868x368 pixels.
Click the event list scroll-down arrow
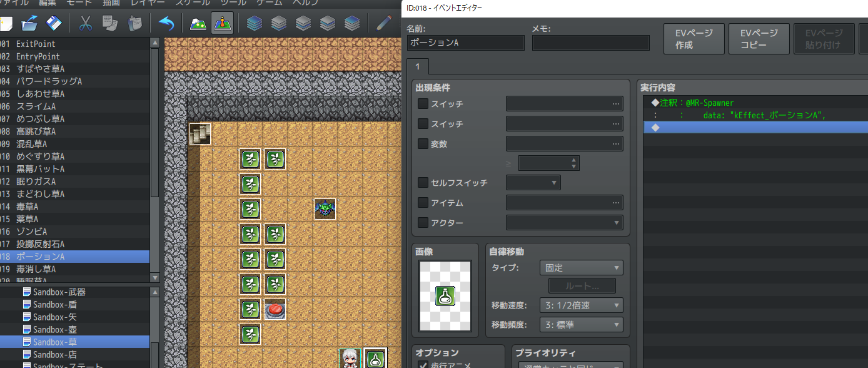pyautogui.click(x=155, y=277)
